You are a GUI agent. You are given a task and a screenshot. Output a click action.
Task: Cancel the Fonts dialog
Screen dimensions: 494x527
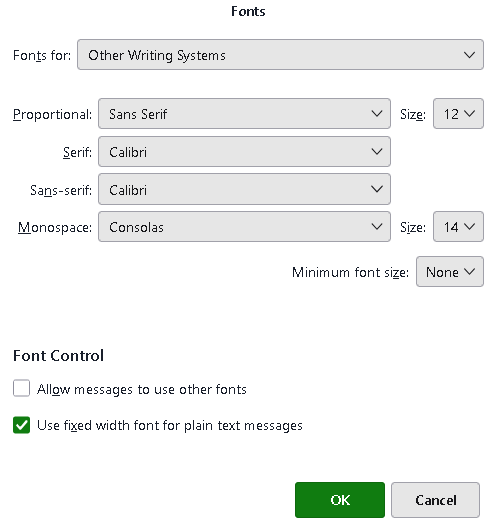436,500
